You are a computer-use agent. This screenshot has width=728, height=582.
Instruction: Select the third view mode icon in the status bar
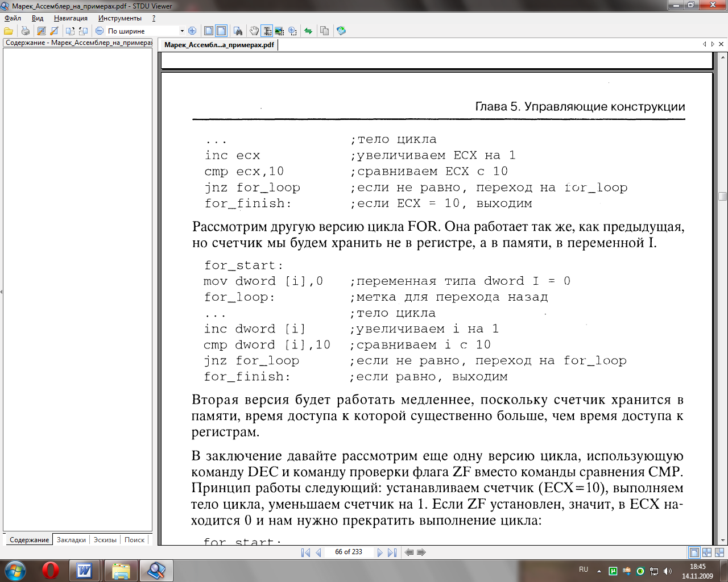pyautogui.click(x=720, y=552)
